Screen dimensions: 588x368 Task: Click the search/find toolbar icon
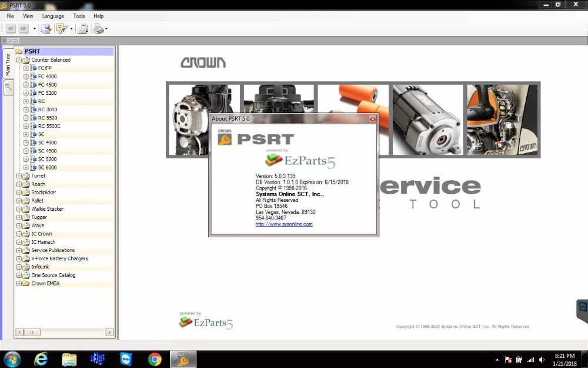pyautogui.click(x=46, y=28)
